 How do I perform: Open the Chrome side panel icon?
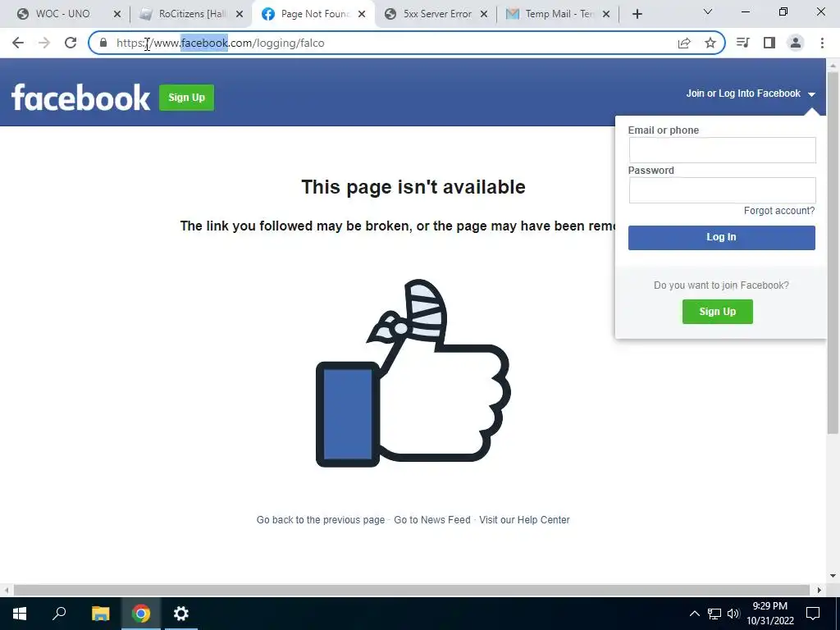pos(769,43)
